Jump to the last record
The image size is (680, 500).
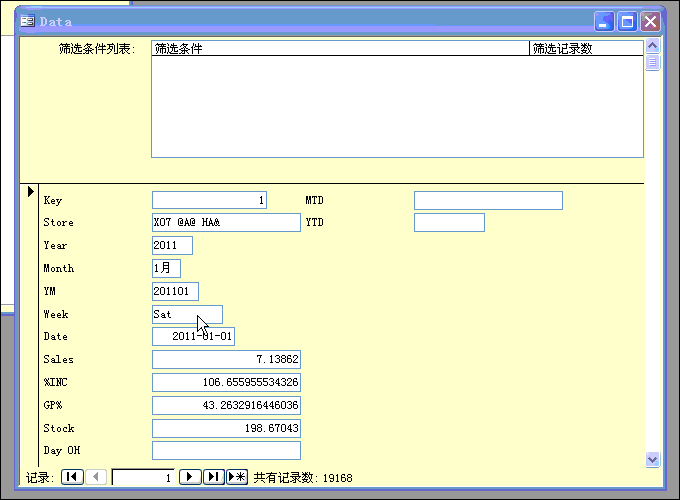(x=213, y=478)
